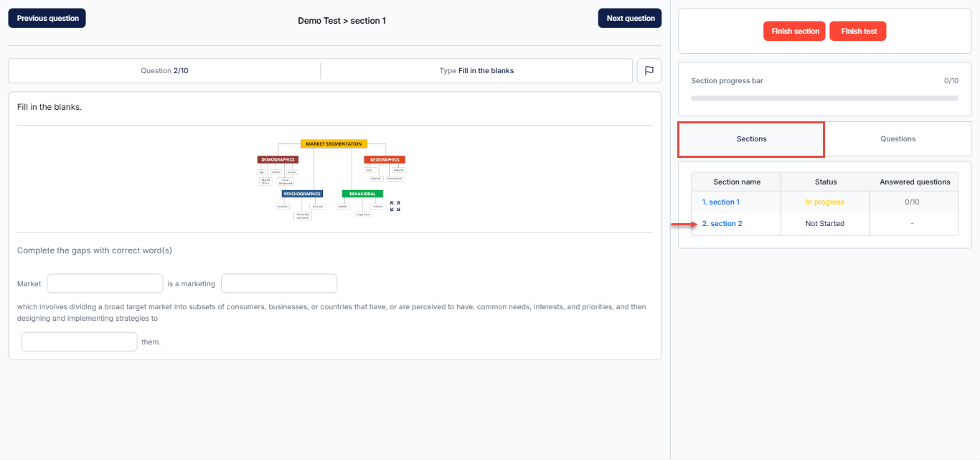Go to the Previous question
980x460 pixels.
[x=47, y=19]
